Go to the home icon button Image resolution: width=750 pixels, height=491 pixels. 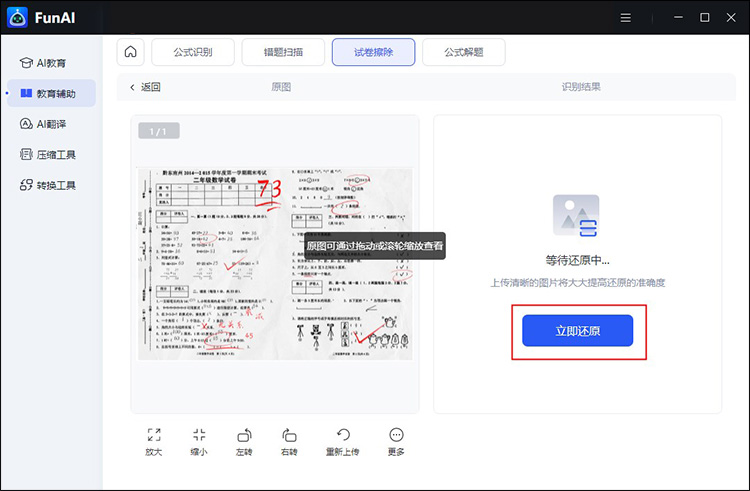pos(131,52)
